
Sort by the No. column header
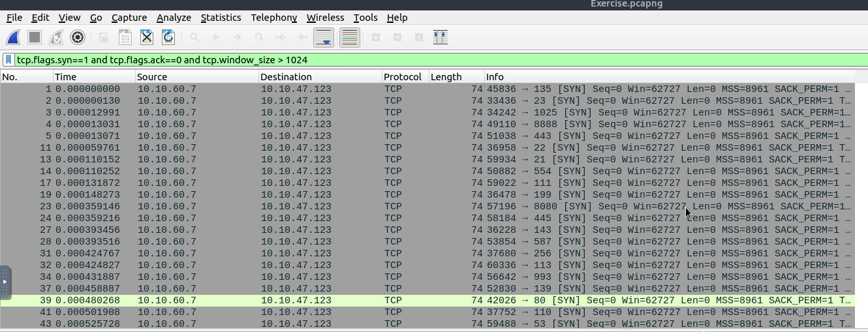tap(27, 77)
